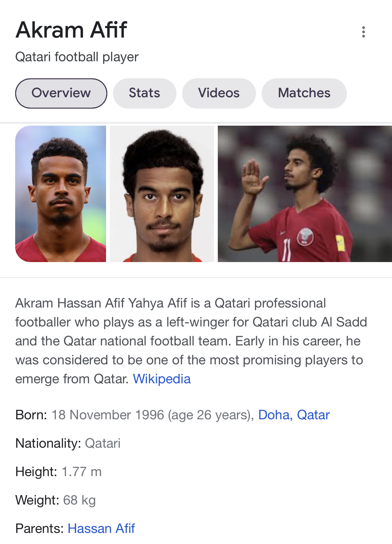Switch to the Stats tab
The image size is (392, 544).
click(145, 93)
